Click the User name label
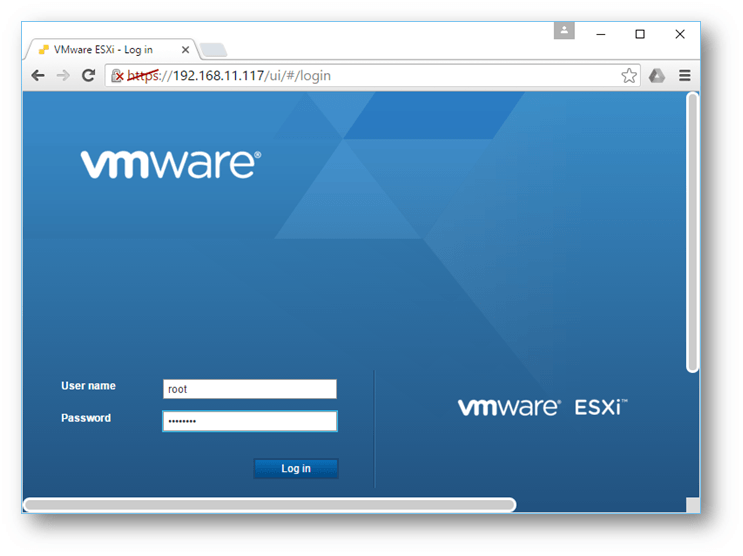The height and width of the screenshot is (556, 743). pos(88,386)
